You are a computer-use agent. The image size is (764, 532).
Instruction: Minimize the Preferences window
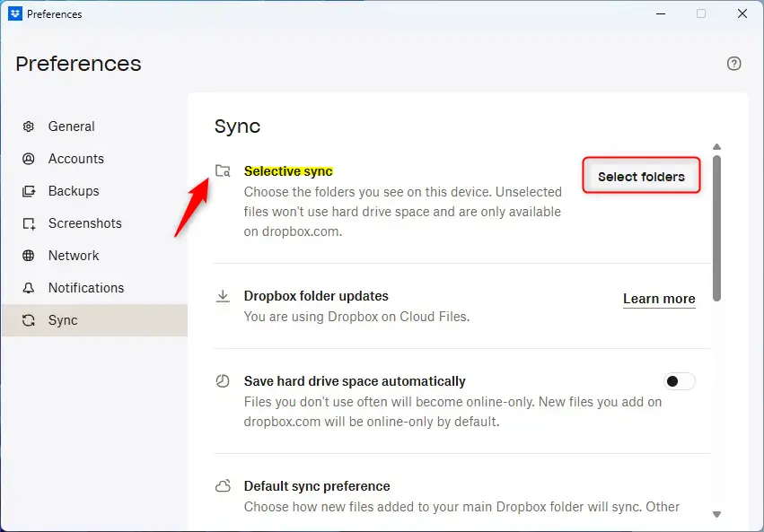click(661, 13)
